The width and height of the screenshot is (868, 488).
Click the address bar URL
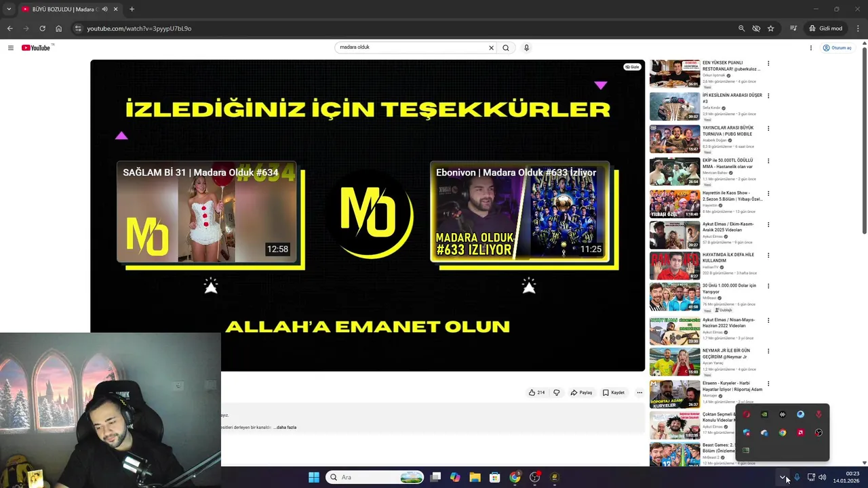pyautogui.click(x=139, y=28)
